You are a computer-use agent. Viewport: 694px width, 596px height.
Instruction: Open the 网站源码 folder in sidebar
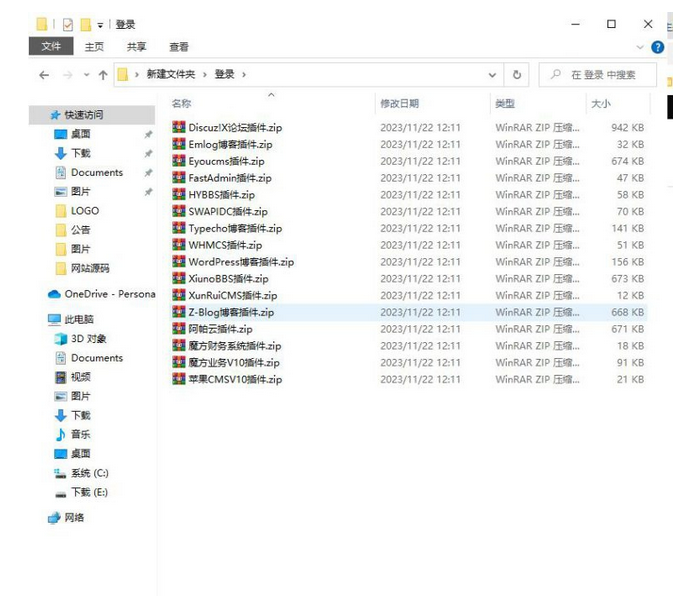click(90, 268)
